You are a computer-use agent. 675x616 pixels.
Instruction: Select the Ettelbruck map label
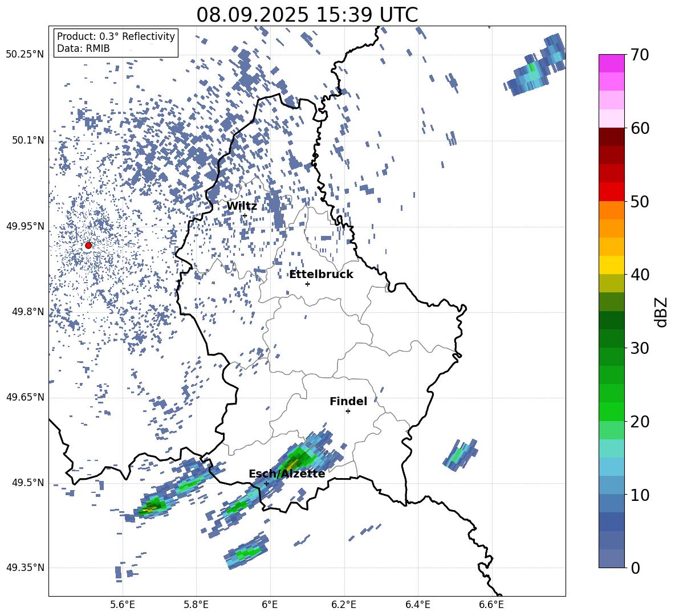[x=321, y=275]
